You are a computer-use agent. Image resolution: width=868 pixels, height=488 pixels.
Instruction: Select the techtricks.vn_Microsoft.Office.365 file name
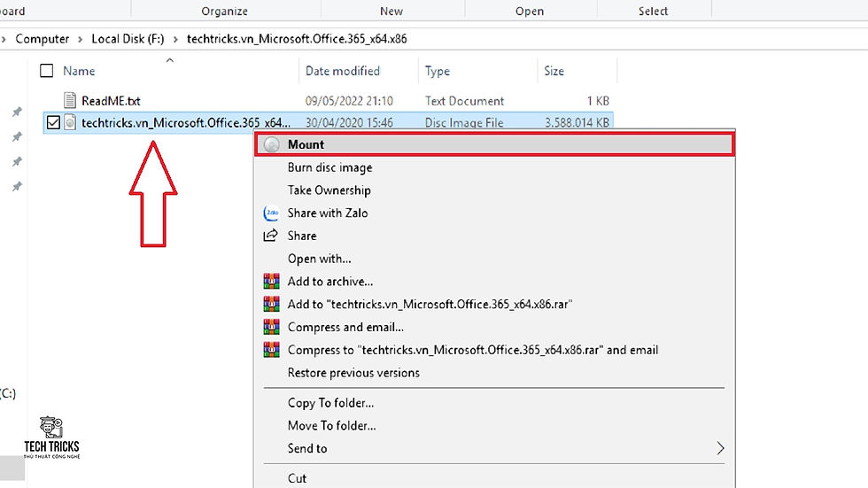186,123
